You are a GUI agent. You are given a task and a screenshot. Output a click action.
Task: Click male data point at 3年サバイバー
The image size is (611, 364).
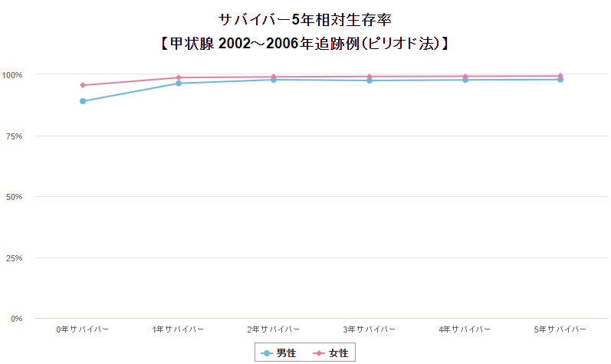tap(370, 80)
